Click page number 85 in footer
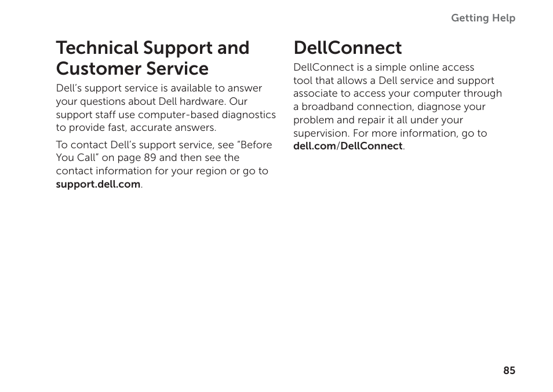The width and height of the screenshot is (553, 392). (510, 371)
